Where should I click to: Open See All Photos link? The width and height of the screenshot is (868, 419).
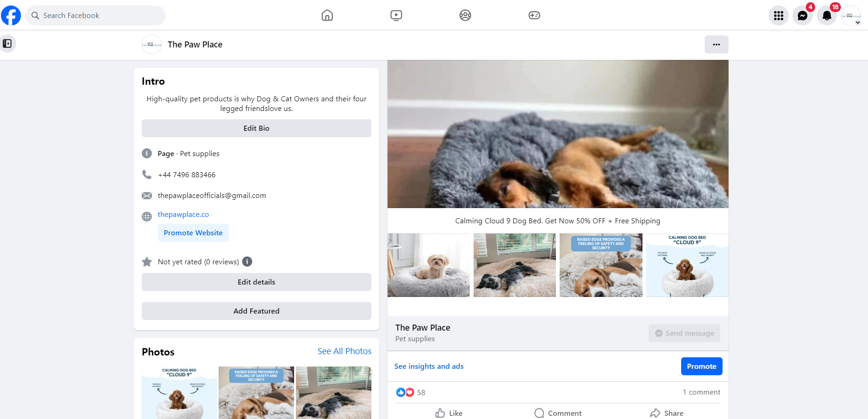344,351
